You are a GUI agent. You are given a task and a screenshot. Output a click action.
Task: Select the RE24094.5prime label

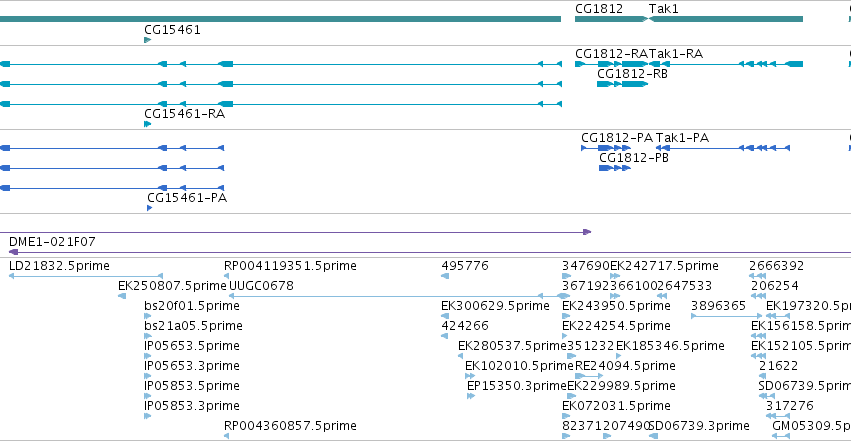pyautogui.click(x=625, y=366)
